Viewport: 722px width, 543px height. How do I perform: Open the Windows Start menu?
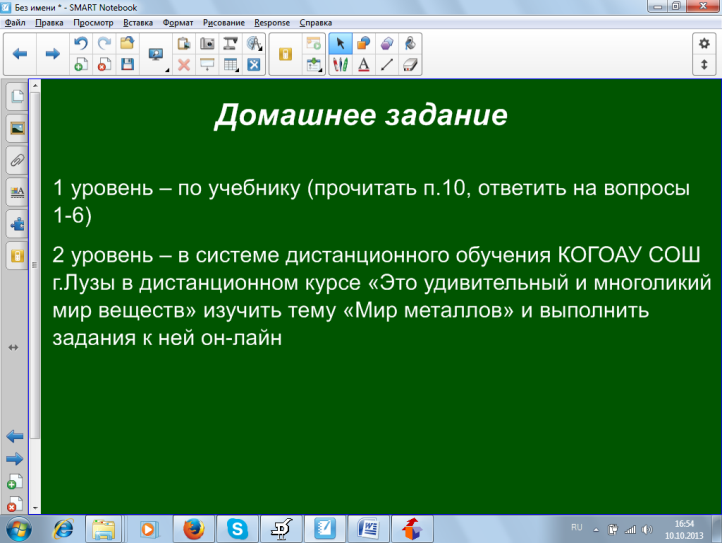[x=18, y=529]
